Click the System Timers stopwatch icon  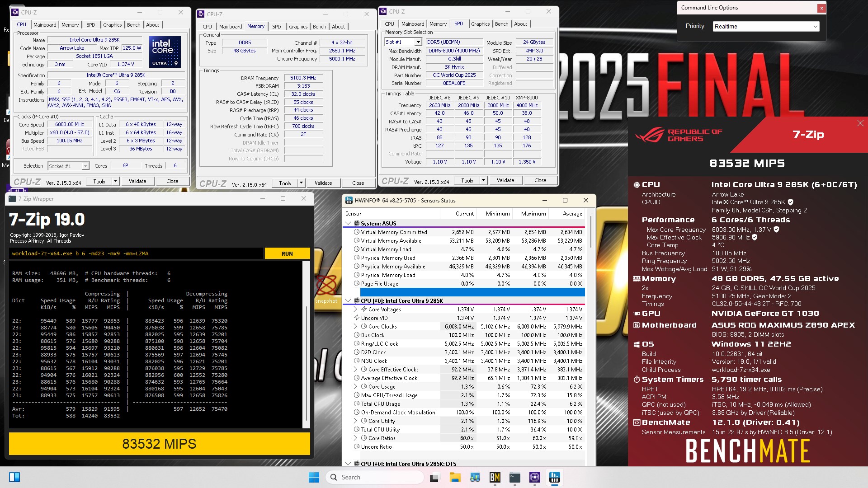point(637,380)
